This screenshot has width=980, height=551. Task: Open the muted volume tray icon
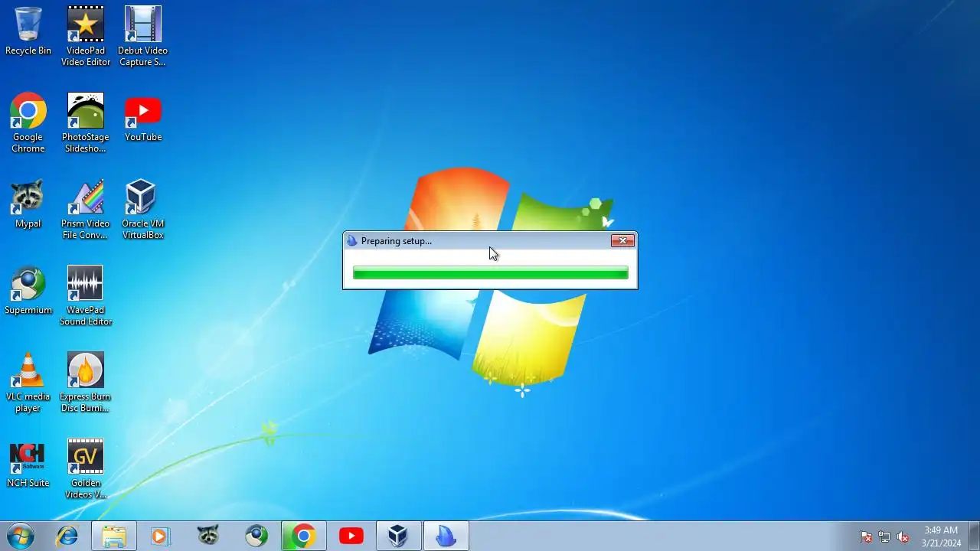[x=903, y=537]
